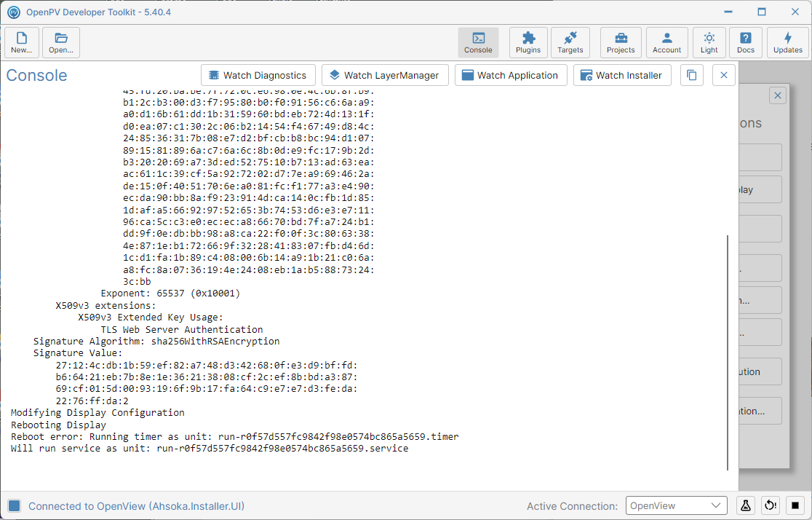812x520 pixels.
Task: Click the 'Active Connection:' label
Action: pos(572,506)
